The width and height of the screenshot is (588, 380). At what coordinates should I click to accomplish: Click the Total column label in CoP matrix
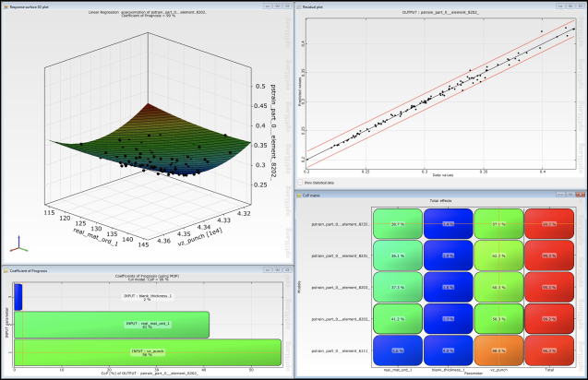tap(549, 370)
